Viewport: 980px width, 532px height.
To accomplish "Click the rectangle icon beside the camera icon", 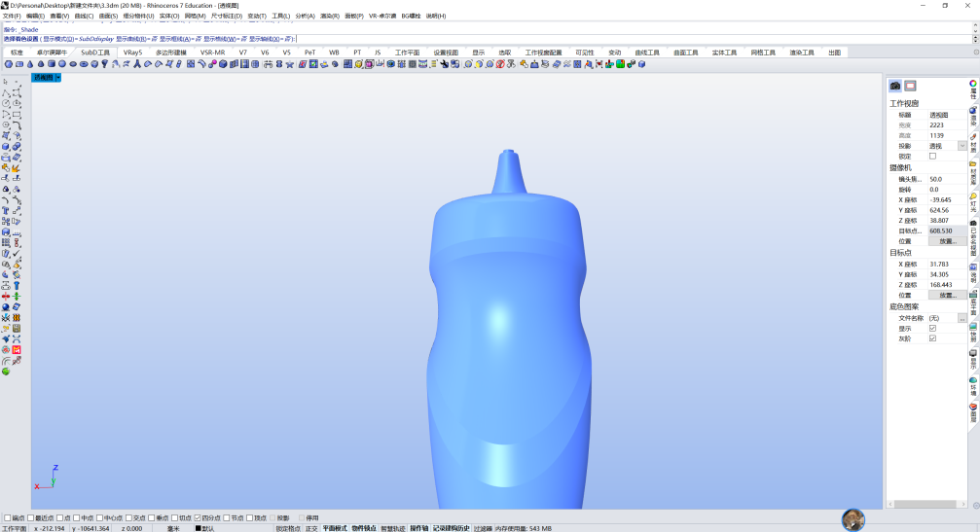I will [x=910, y=86].
